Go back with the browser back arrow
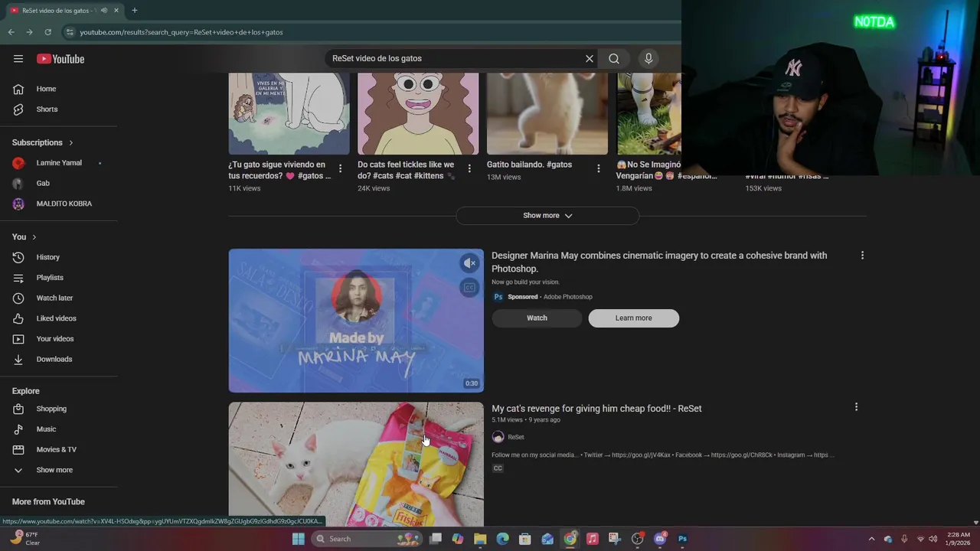This screenshot has height=551, width=980. tap(11, 32)
